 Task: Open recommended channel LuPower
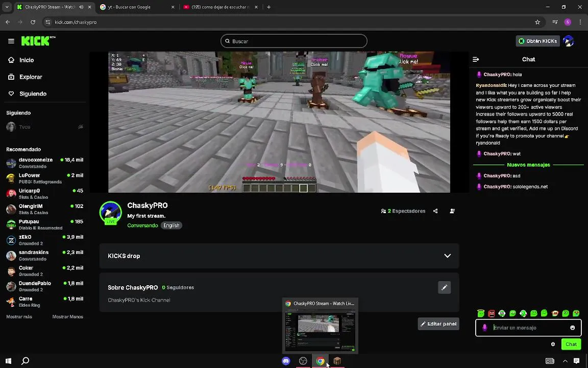coord(44,178)
